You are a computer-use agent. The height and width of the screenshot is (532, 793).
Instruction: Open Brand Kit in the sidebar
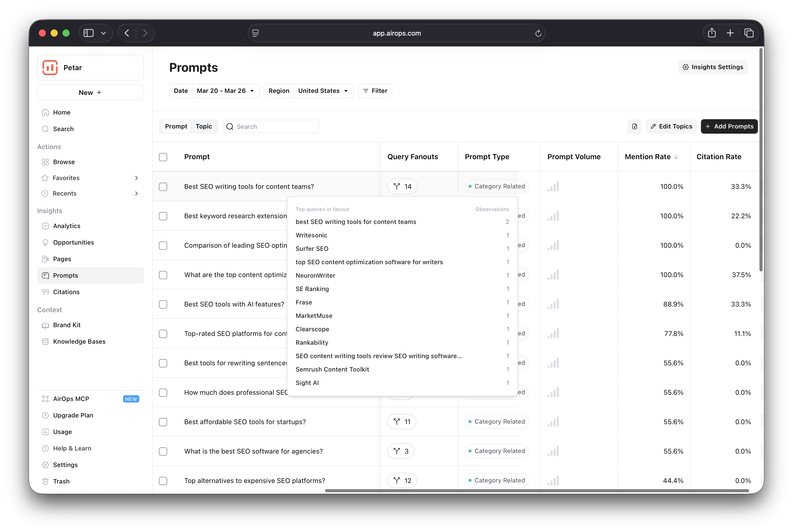(67, 325)
